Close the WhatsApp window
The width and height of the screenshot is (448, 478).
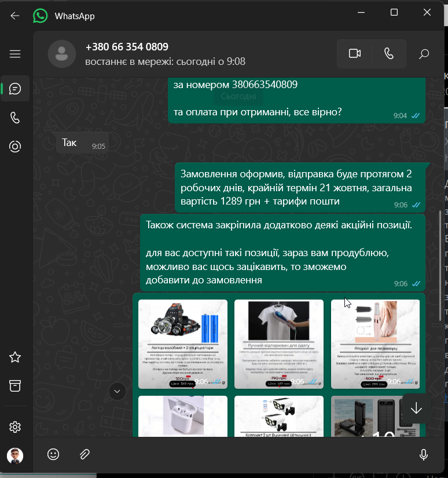[x=427, y=13]
